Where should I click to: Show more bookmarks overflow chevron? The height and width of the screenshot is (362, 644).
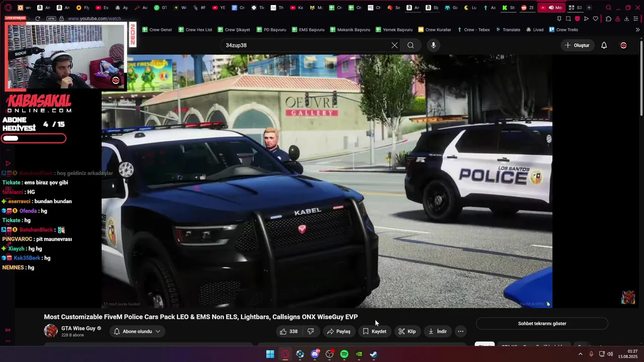pos(637,30)
